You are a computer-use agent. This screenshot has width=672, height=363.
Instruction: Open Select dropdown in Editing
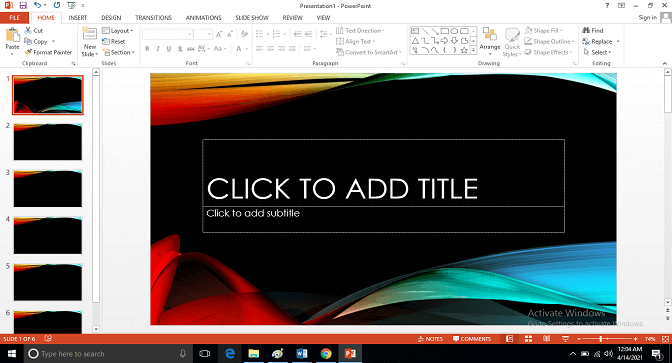coord(597,52)
